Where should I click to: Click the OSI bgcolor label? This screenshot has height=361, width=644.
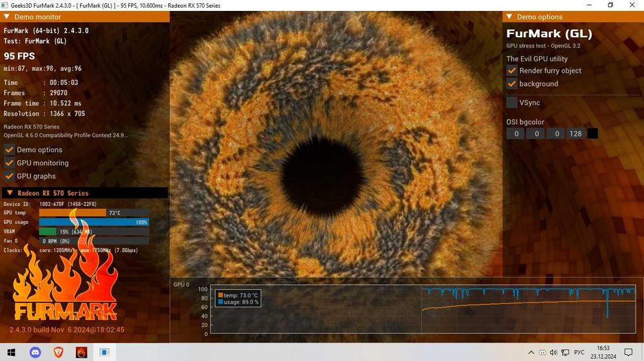(x=526, y=122)
